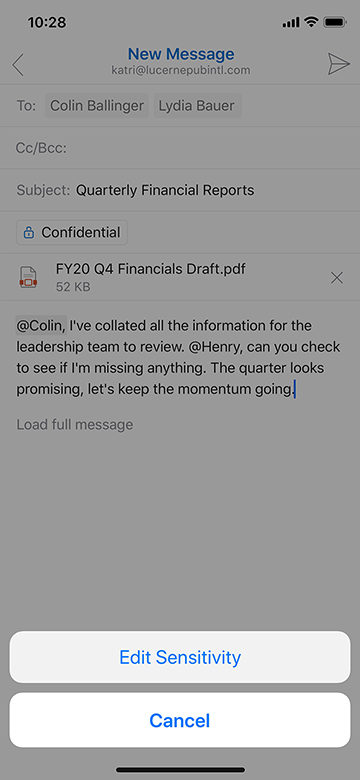Load full message link
This screenshot has width=360, height=780.
[75, 424]
